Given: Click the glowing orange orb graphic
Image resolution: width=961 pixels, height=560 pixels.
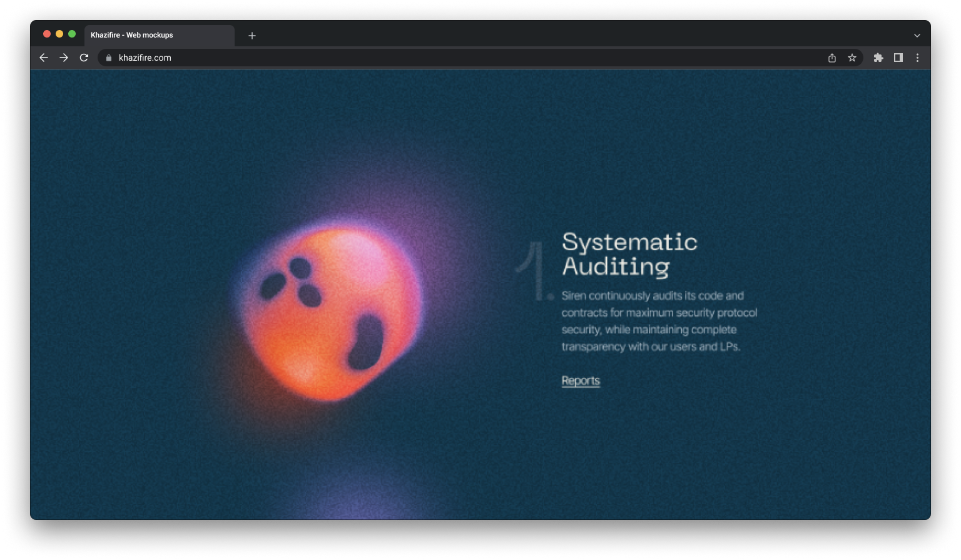Looking at the screenshot, I should [x=330, y=313].
